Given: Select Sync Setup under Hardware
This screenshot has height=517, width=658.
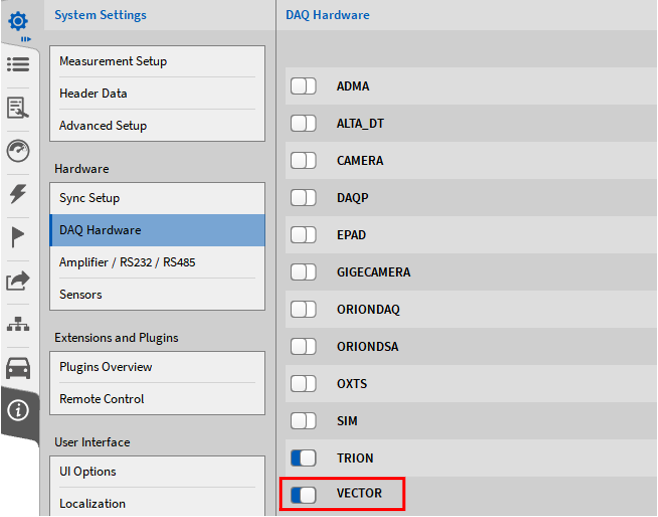Looking at the screenshot, I should click(90, 198).
